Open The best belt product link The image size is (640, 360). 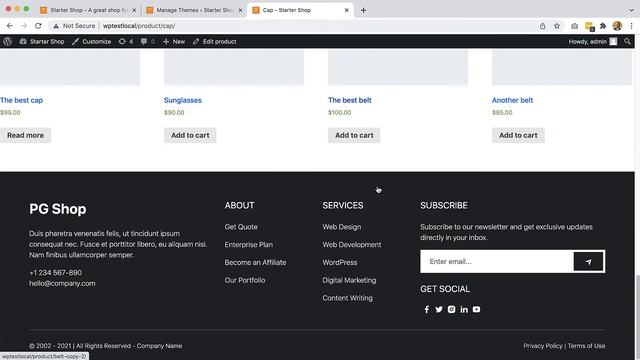[350, 100]
